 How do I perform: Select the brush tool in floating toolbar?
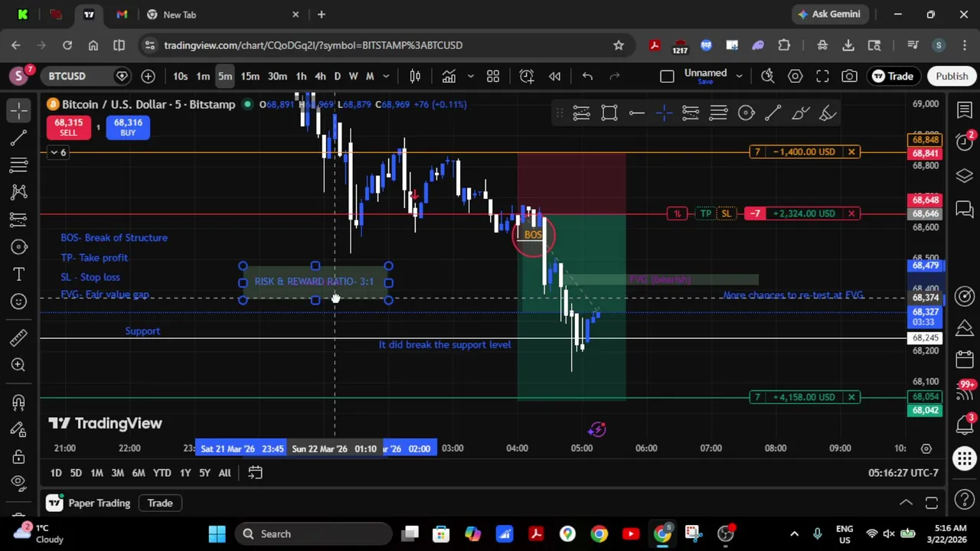click(x=800, y=113)
